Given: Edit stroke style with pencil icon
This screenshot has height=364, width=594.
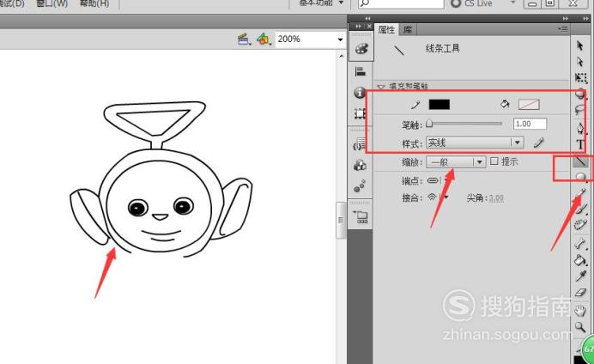Looking at the screenshot, I should point(538,143).
